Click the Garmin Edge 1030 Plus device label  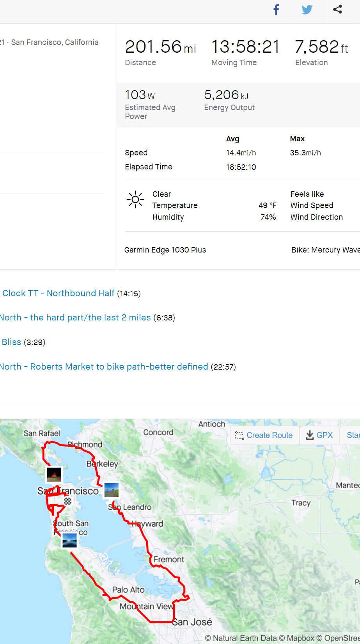(165, 250)
